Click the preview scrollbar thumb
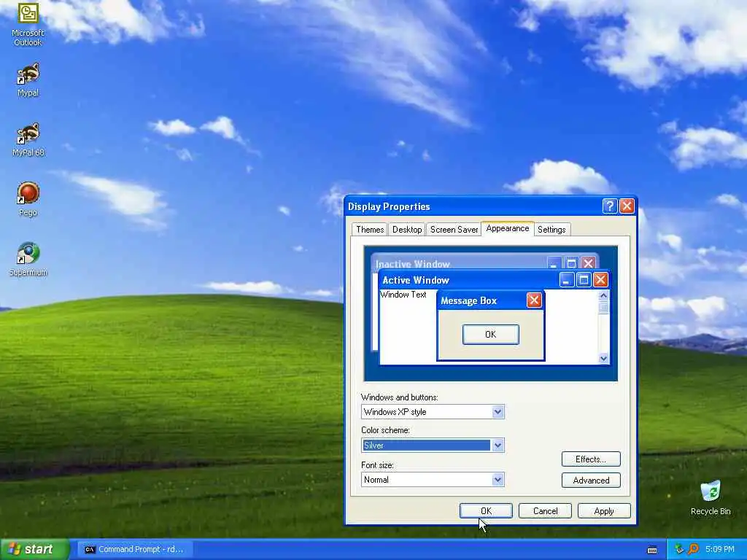 pos(603,308)
